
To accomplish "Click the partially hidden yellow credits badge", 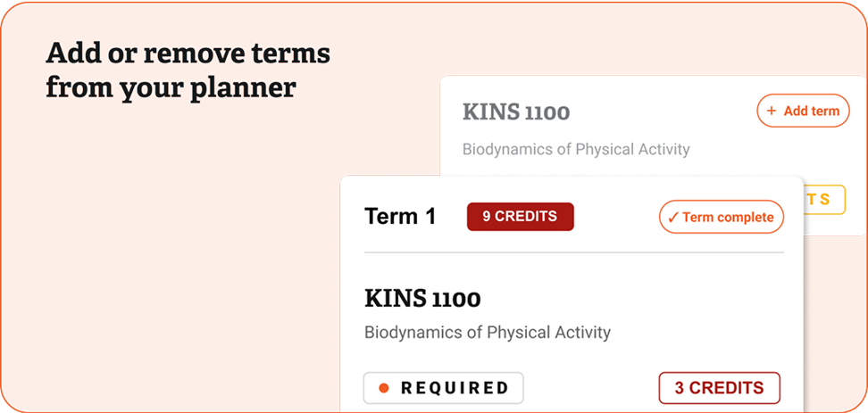I will pos(823,200).
